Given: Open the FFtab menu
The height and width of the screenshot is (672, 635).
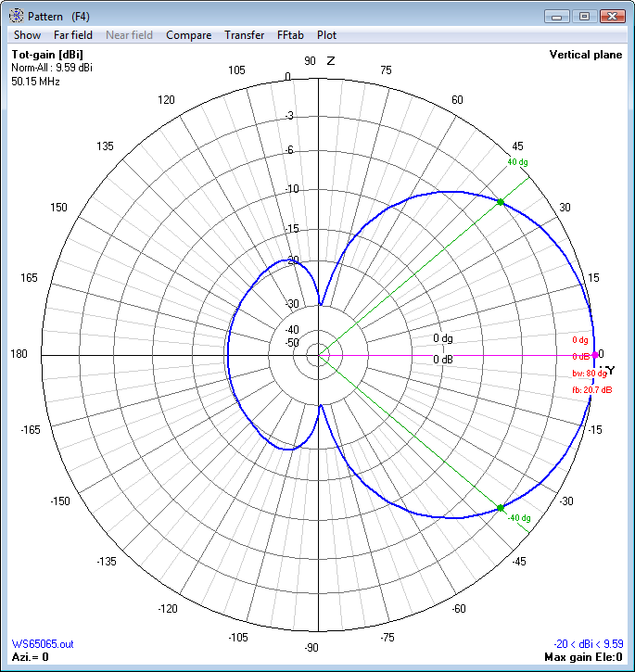Looking at the screenshot, I should (x=290, y=35).
